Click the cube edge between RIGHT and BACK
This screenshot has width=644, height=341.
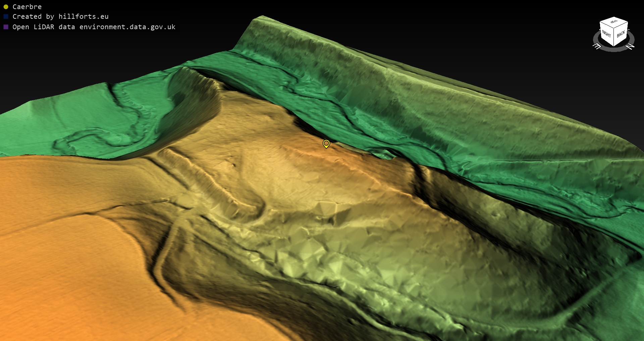coord(614,38)
